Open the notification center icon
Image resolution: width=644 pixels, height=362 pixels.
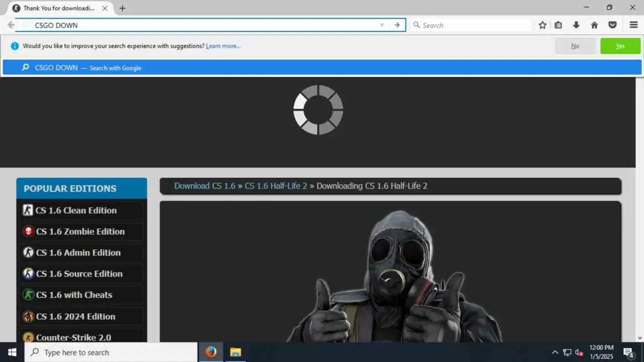(628, 352)
